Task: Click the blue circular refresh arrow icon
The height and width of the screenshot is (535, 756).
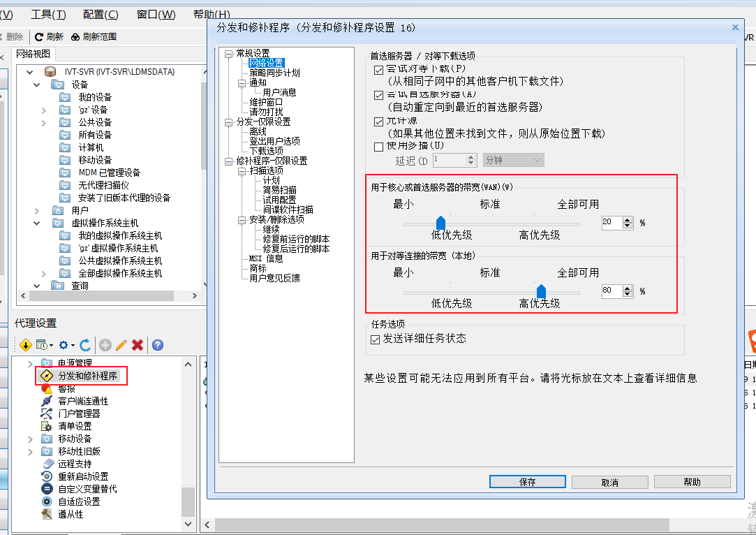Action: tap(85, 344)
